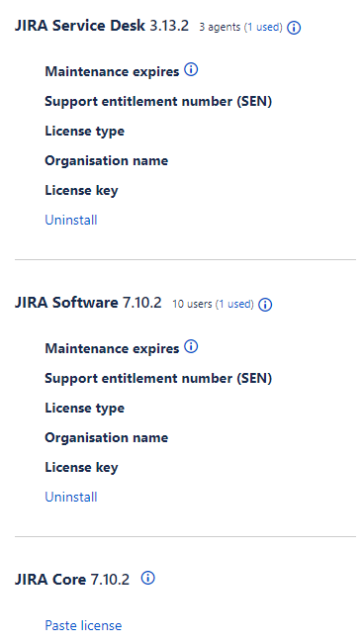Screen dimensions: 363x644
Task: Click 'Organisation name' label under JIRA Software
Action: tap(107, 437)
